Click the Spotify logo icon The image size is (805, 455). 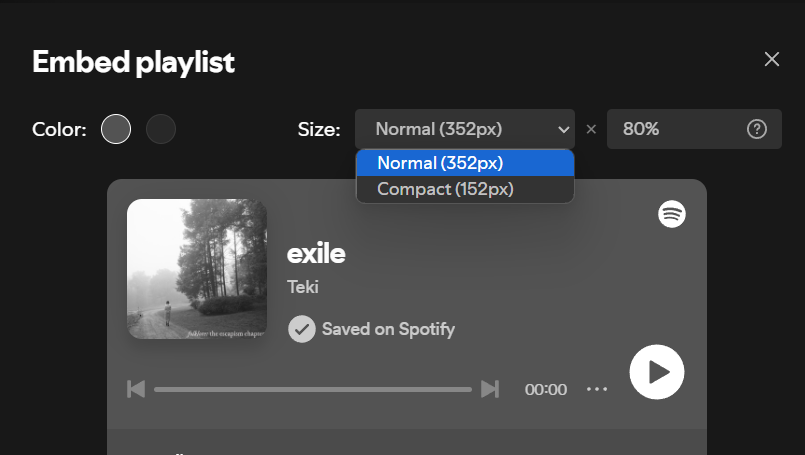[x=672, y=214]
